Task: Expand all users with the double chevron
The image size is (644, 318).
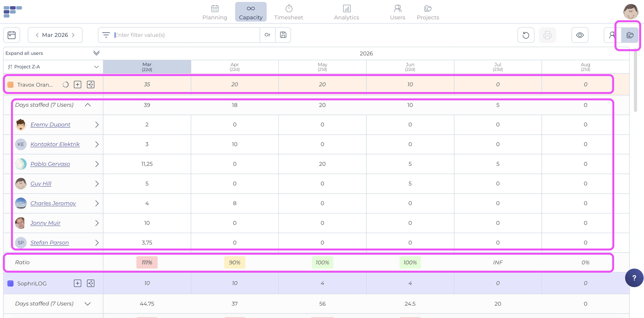Action: (x=96, y=53)
